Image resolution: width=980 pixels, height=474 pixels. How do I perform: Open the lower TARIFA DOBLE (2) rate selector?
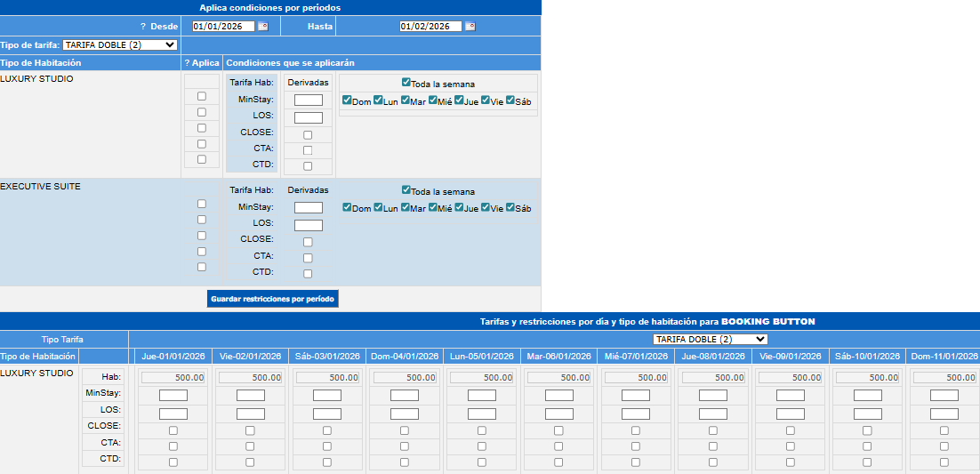click(709, 339)
